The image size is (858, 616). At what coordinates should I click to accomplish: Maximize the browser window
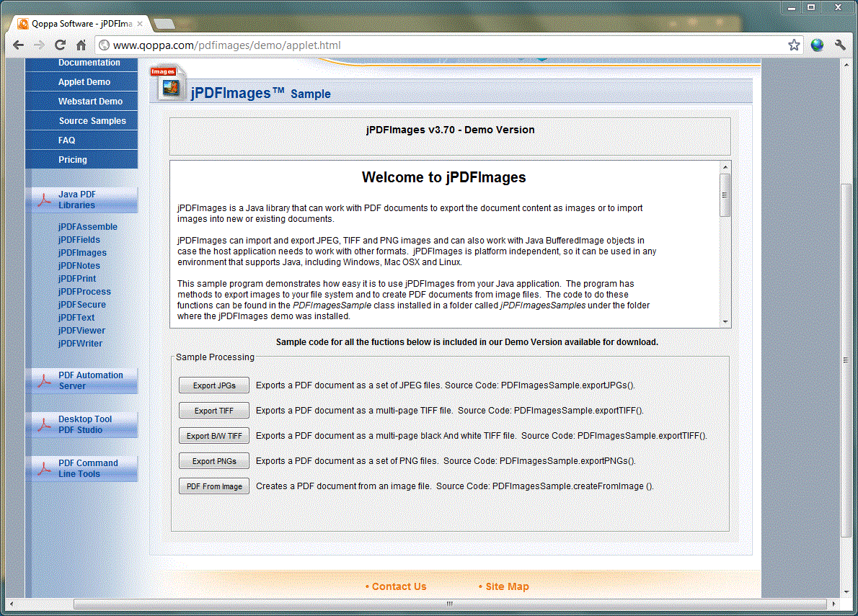point(811,7)
